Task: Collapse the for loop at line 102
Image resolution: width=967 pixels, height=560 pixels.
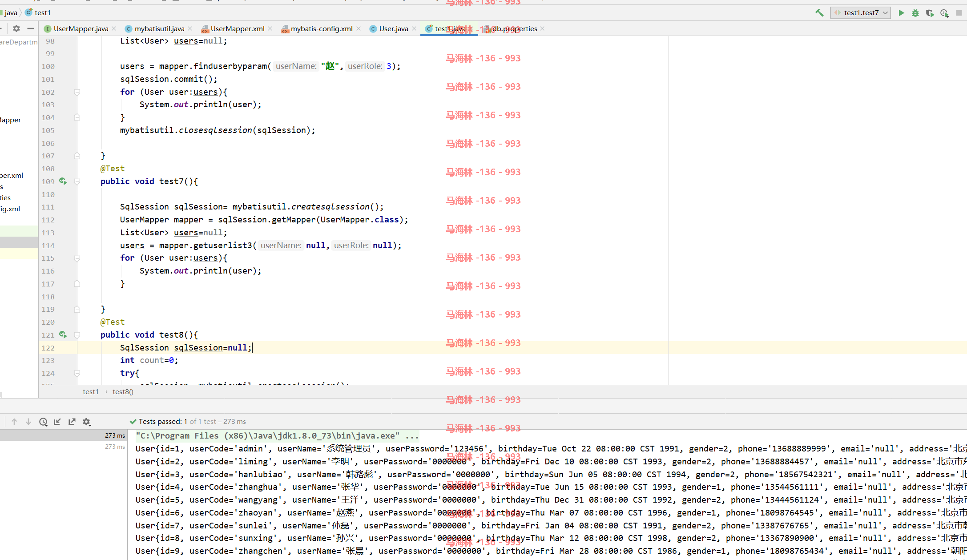Action: click(x=77, y=92)
